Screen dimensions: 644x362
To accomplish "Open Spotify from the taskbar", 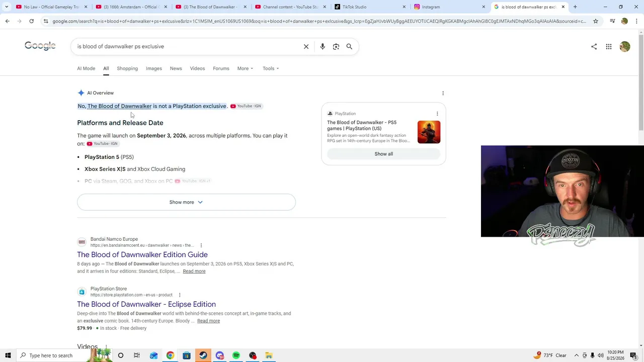I will point(236,355).
